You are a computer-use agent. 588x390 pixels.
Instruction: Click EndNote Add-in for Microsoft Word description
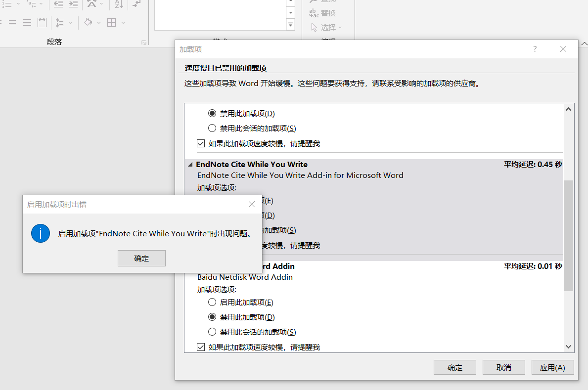pyautogui.click(x=300, y=175)
